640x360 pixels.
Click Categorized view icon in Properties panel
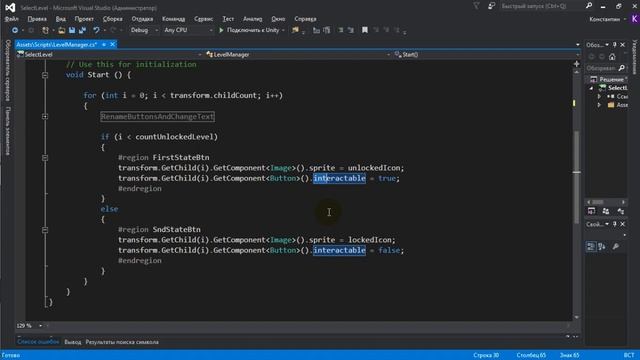pos(591,246)
